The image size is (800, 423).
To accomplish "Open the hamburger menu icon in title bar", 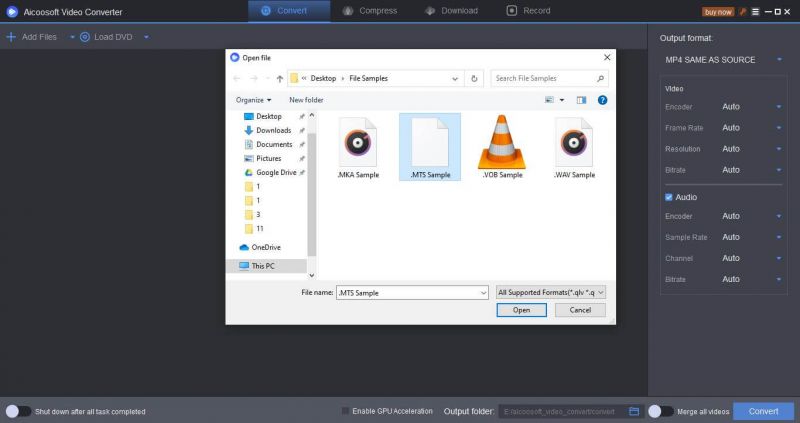I will coord(756,12).
